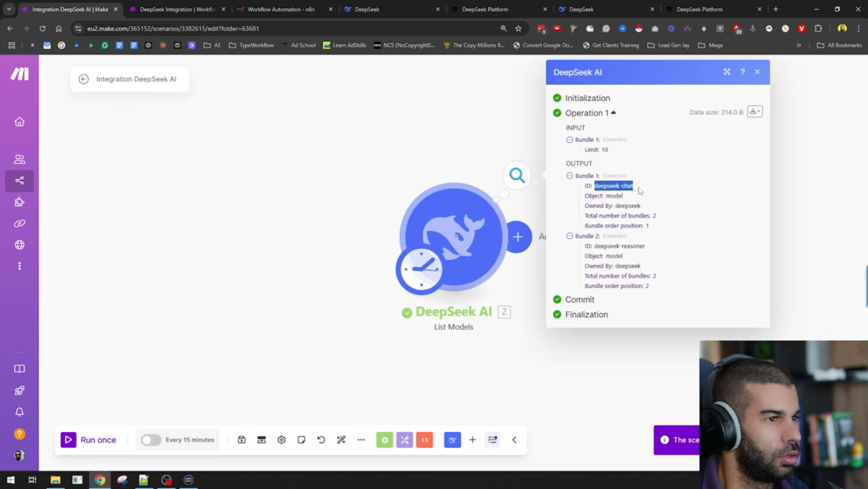Collapse the toolbar with the left chevron
This screenshot has height=489, width=868.
point(514,440)
